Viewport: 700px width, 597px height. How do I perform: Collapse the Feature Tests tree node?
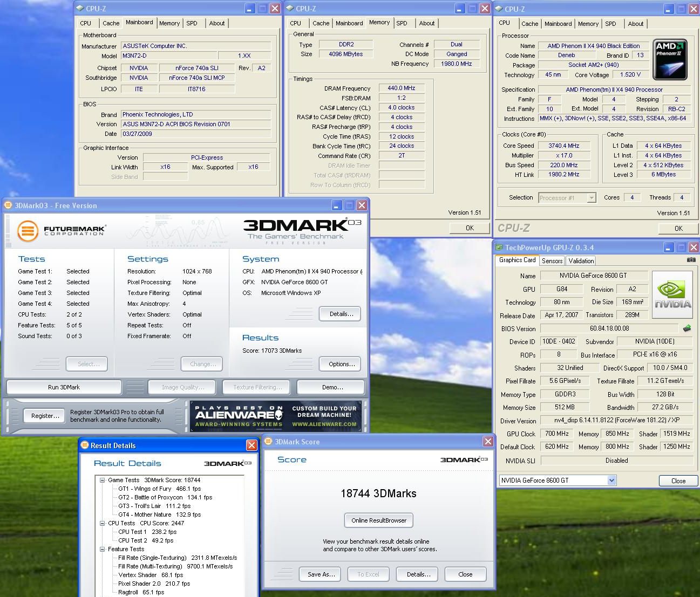[x=102, y=548]
